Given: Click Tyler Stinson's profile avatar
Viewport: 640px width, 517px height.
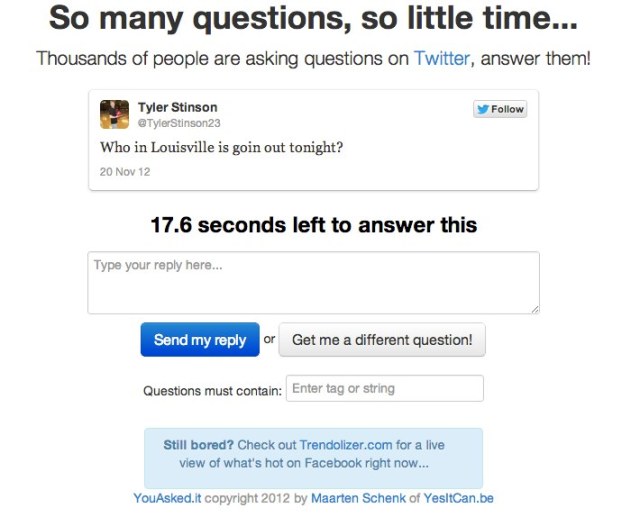Looking at the screenshot, I should pos(114,115).
